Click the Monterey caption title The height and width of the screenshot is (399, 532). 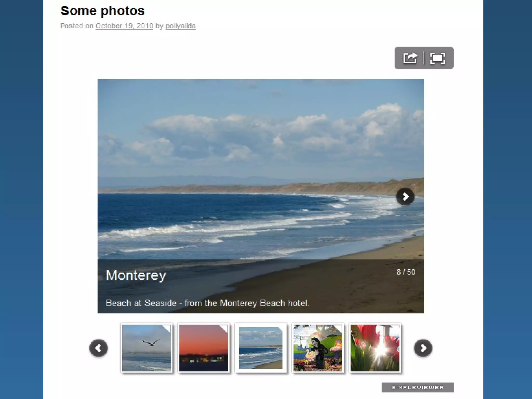click(136, 275)
